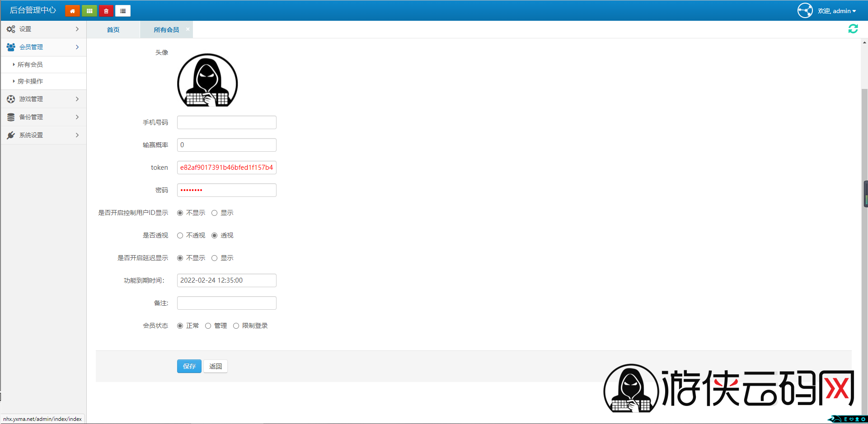
Task: Set member status to 限制登录
Action: 236,326
